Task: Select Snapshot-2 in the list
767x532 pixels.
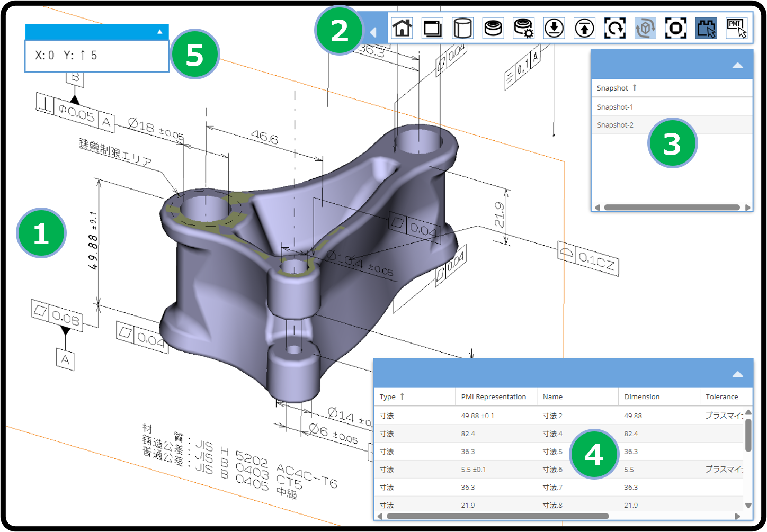Action: pos(615,125)
